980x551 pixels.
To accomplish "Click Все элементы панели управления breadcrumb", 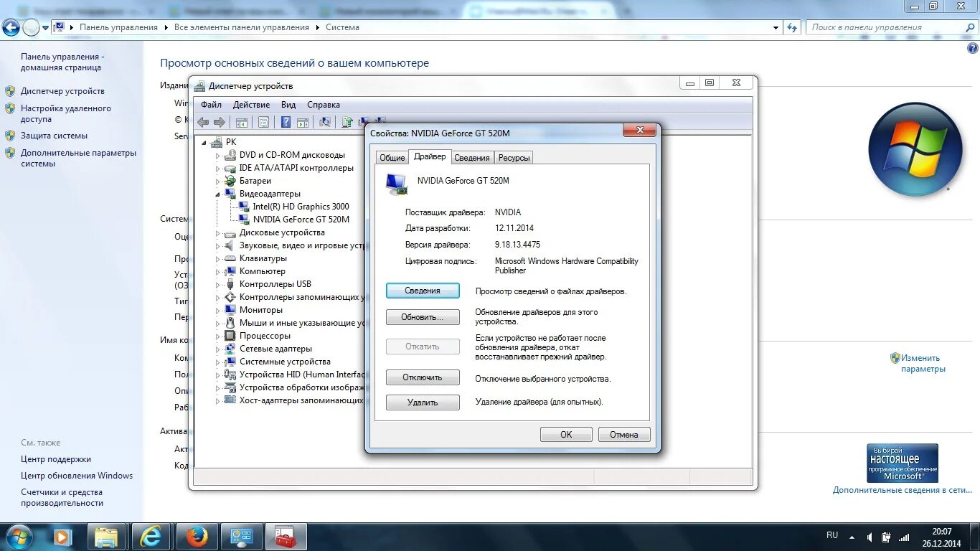I will pyautogui.click(x=242, y=27).
